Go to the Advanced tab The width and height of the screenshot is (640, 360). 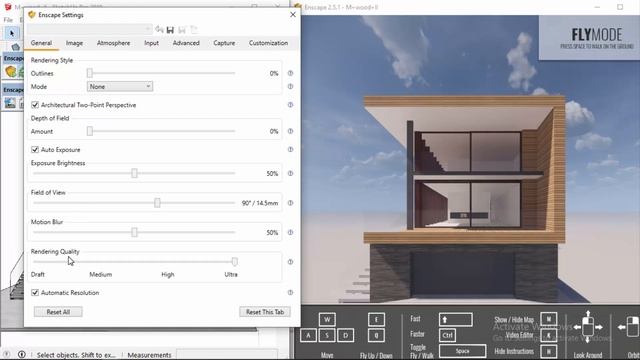point(186,43)
